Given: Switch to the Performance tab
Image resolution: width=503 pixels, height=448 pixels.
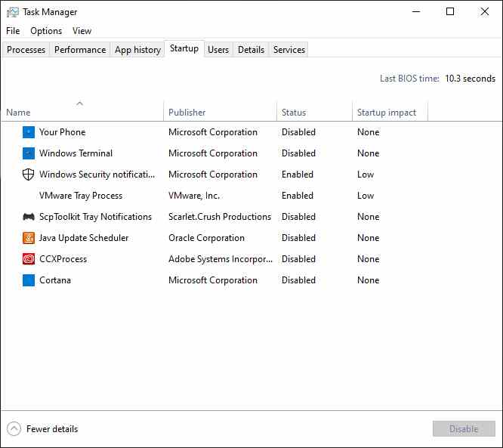Looking at the screenshot, I should point(80,50).
